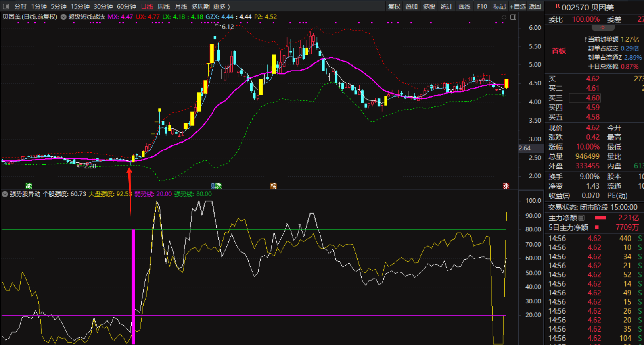Click the red 主力净额 progress bar
Viewport: 644px width, 345px height.
600,218
